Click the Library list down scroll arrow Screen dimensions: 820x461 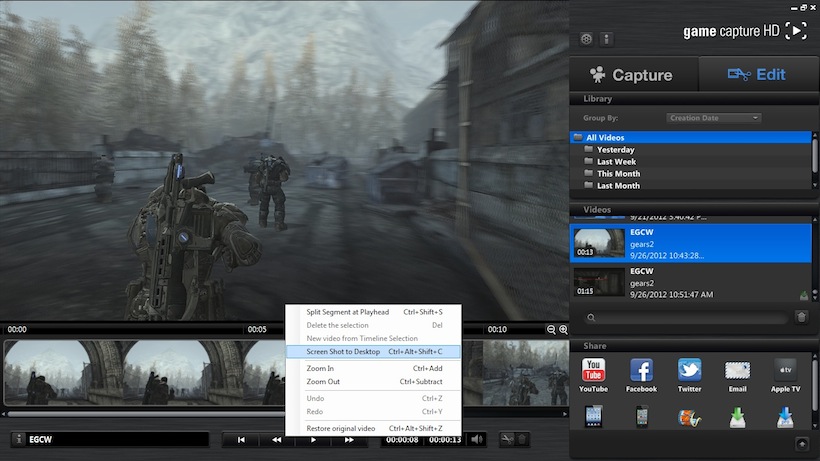815,186
